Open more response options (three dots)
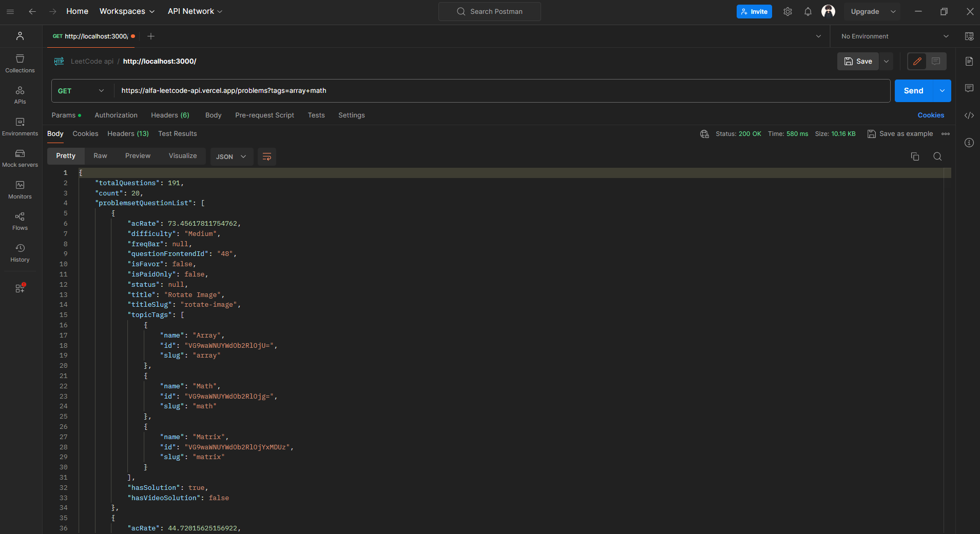This screenshot has height=534, width=980. 946,134
